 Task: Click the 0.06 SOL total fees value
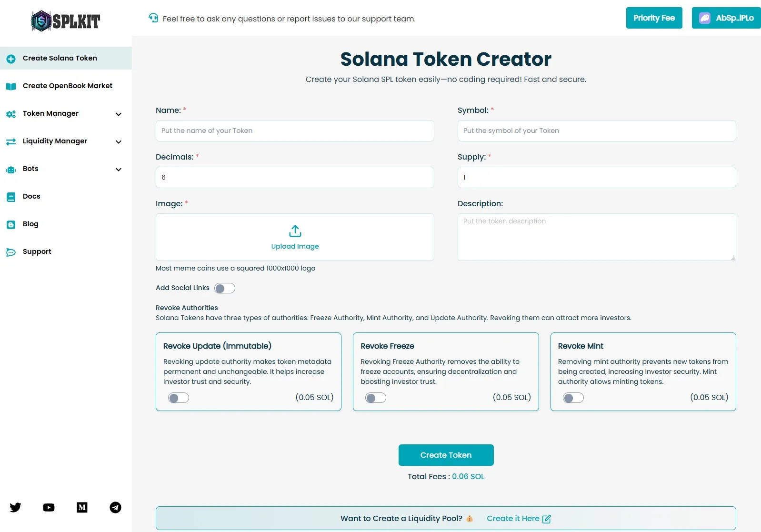point(468,476)
